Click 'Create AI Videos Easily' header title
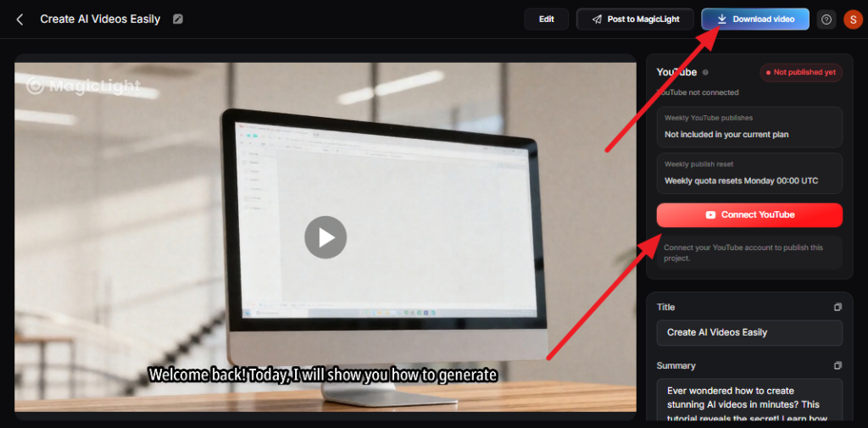 100,19
